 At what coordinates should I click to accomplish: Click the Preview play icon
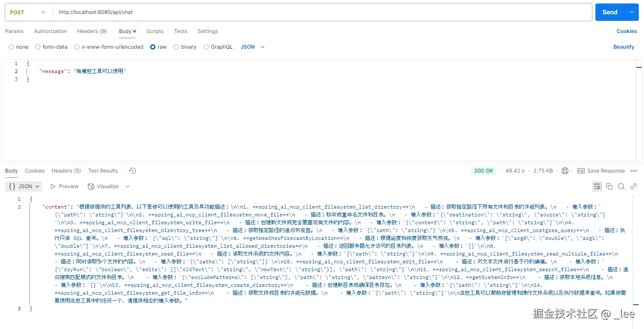(53, 186)
